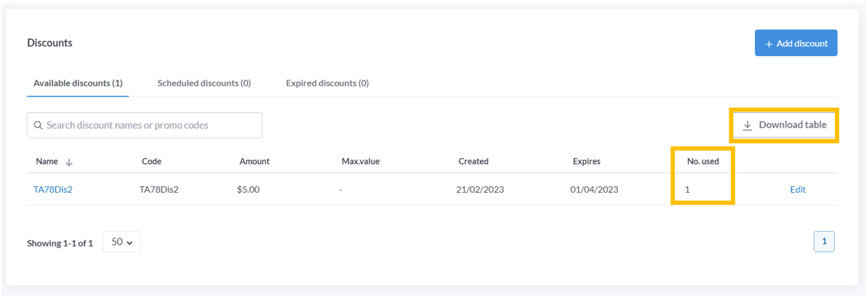
Task: Switch to Available discounts tab
Action: [x=77, y=83]
